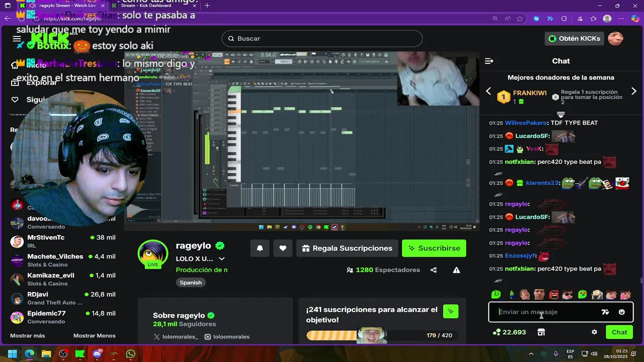Collapse the weekly top donors section
This screenshot has width=644, height=362.
[x=561, y=115]
